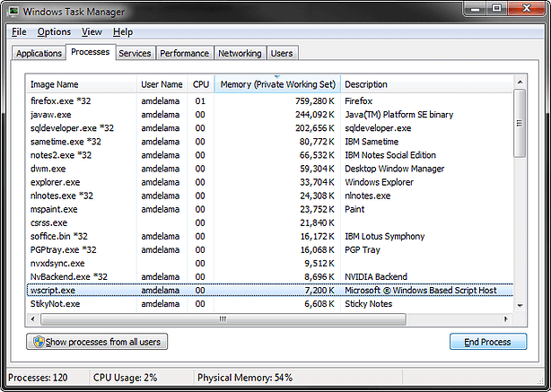Click the Processes: 120 status entry

pyautogui.click(x=38, y=378)
